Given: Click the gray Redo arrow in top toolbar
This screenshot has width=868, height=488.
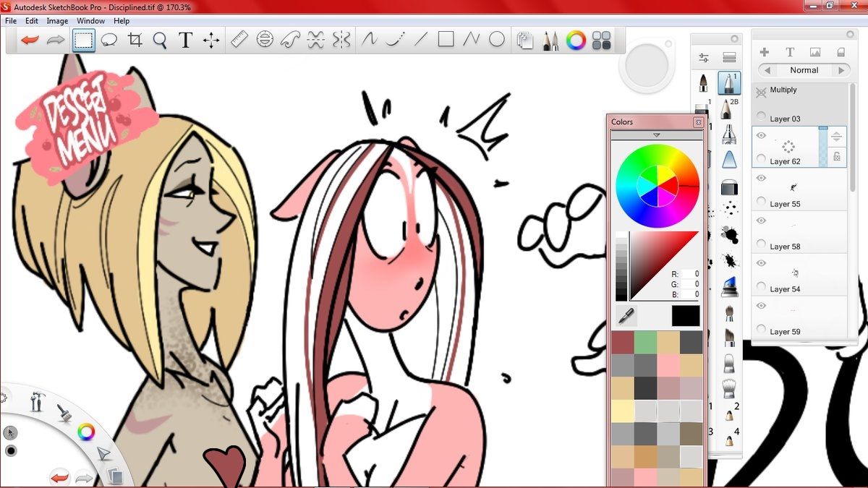Looking at the screenshot, I should [56, 40].
